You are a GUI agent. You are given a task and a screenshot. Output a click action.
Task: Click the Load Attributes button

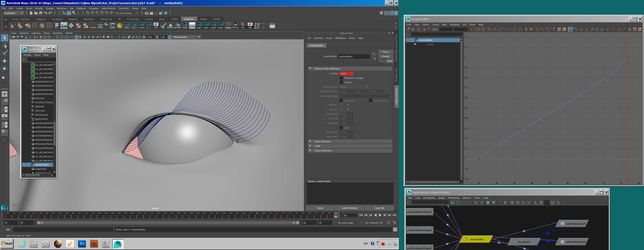coord(349,208)
